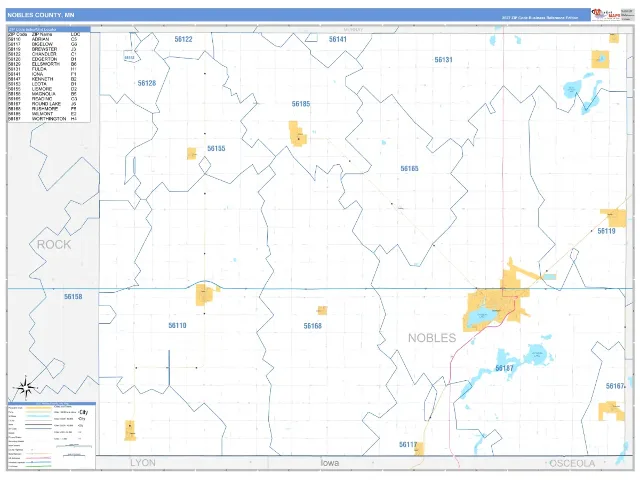Click the compass rose symbol
The width and height of the screenshot is (640, 480).
click(x=25, y=388)
